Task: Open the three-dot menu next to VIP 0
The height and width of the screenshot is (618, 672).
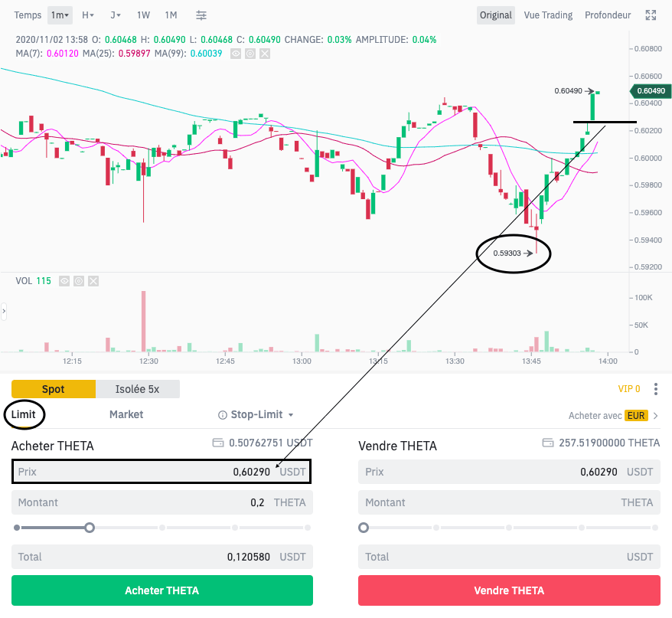Action: pos(656,389)
